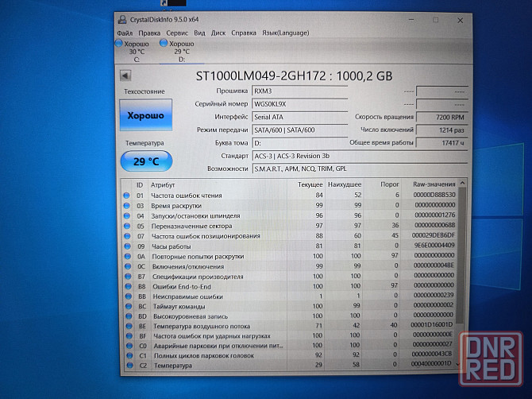532x399 pixels.
Task: Click status orb of attribute 03 row
Action: click(x=127, y=206)
